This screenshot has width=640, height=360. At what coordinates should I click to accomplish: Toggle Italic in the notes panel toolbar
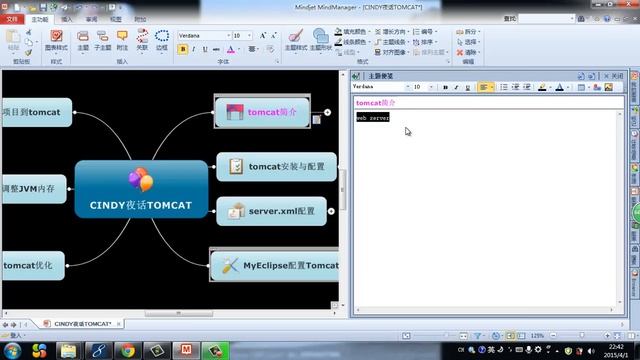pyautogui.click(x=456, y=87)
